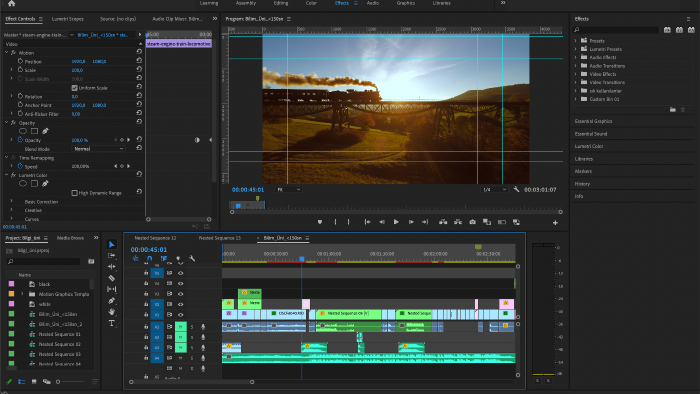Toggle Mute on audio track A1

click(x=181, y=327)
